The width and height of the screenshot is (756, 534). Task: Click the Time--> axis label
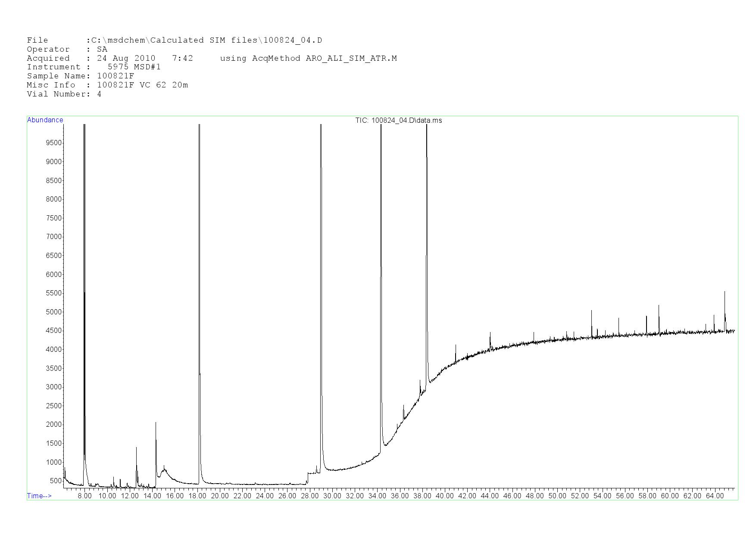click(x=39, y=496)
